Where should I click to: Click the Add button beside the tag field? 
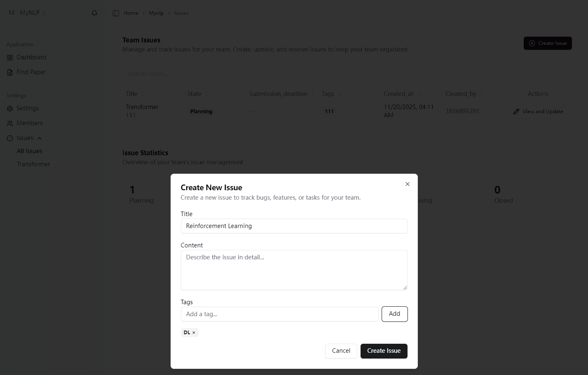point(394,314)
